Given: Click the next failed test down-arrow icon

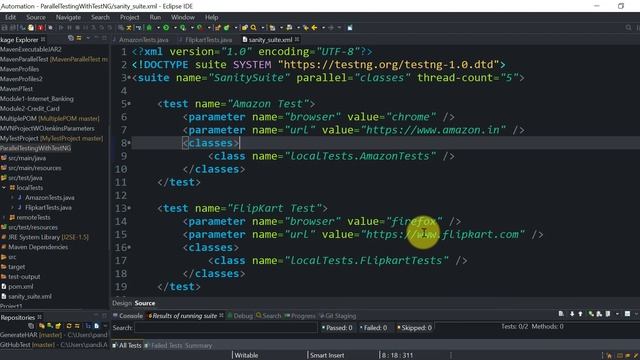Looking at the screenshot, I should point(572,314).
